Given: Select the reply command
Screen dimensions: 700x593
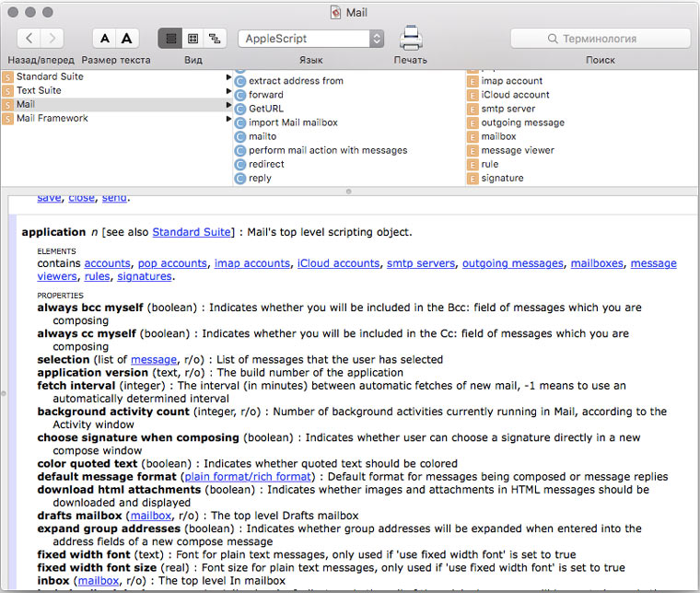Looking at the screenshot, I should pos(261,178).
